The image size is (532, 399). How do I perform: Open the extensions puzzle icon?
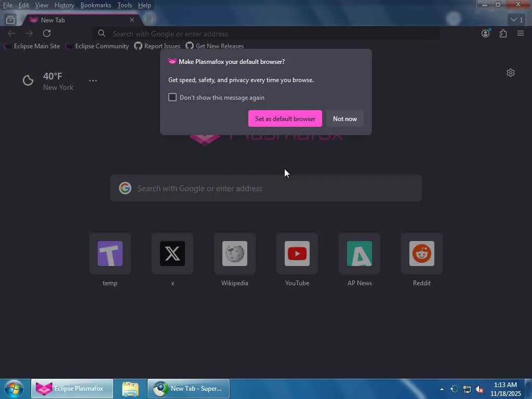point(503,33)
